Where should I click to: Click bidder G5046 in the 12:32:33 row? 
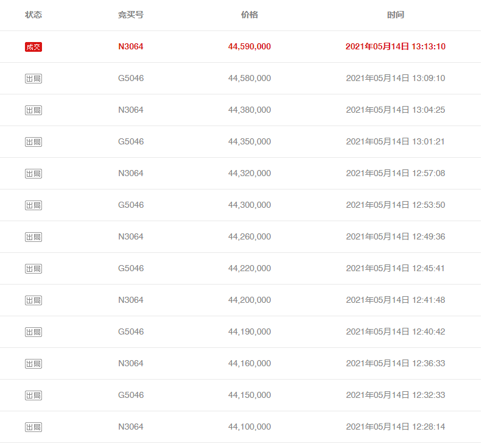tap(131, 395)
